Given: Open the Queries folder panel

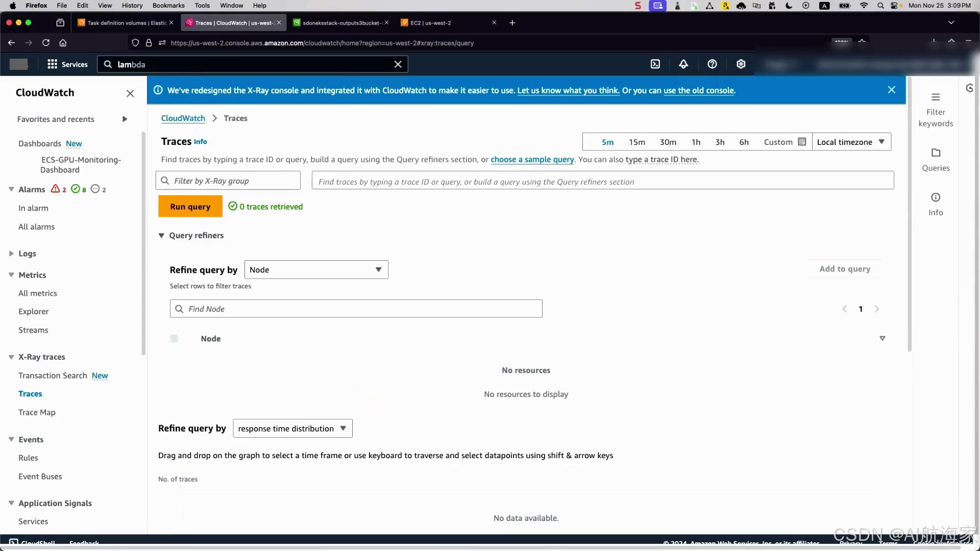Looking at the screenshot, I should 935,160.
